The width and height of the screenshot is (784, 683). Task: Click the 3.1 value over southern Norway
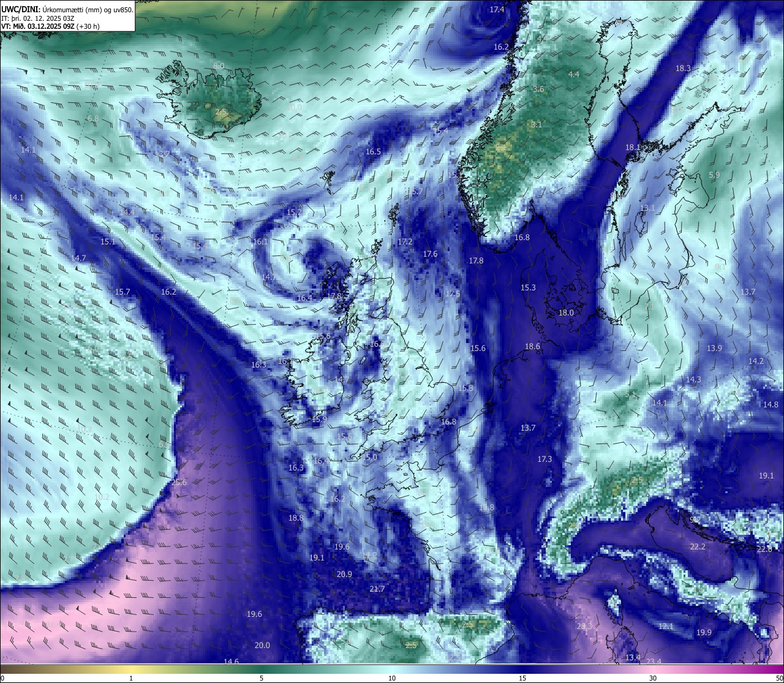pyautogui.click(x=537, y=124)
